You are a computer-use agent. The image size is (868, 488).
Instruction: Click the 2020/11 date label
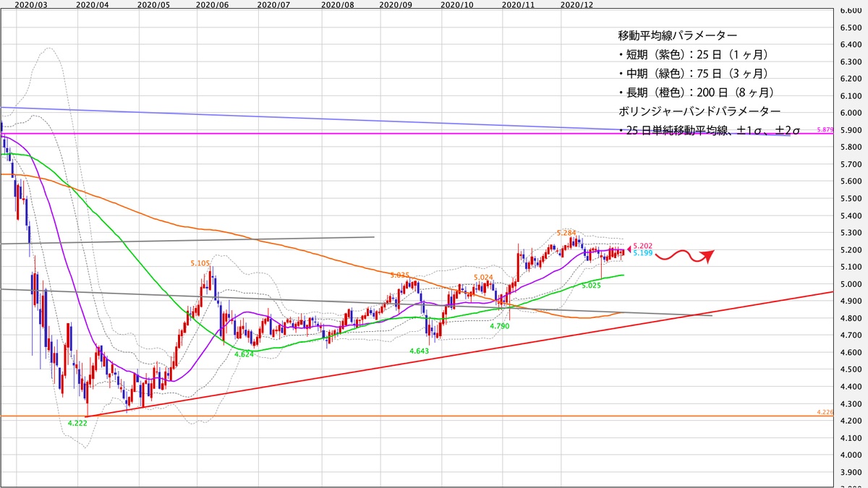518,4
